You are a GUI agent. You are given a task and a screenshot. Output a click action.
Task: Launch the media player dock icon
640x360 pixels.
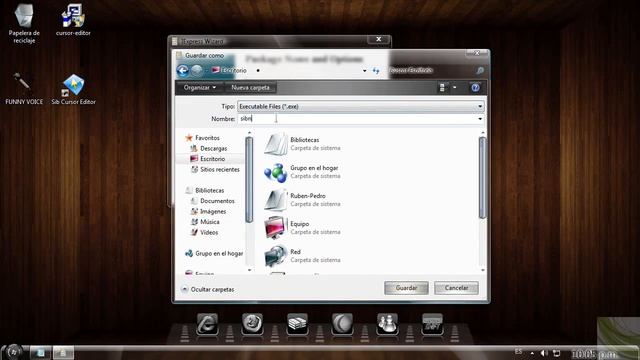pos(252,324)
